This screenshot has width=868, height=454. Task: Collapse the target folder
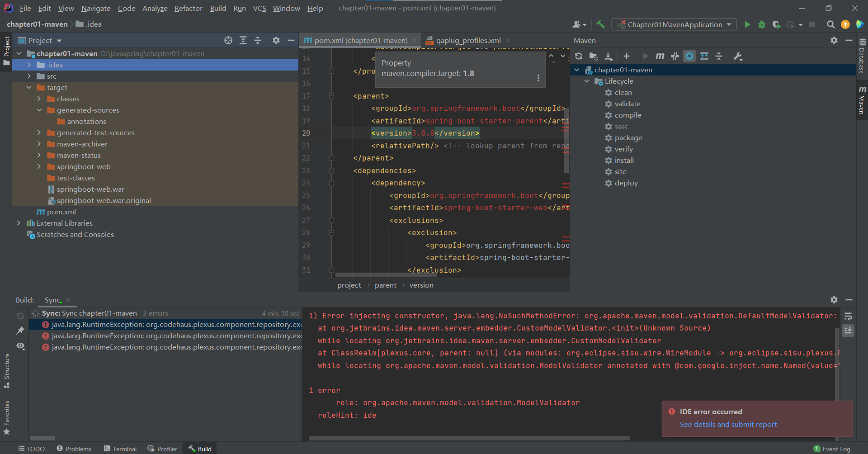29,87
